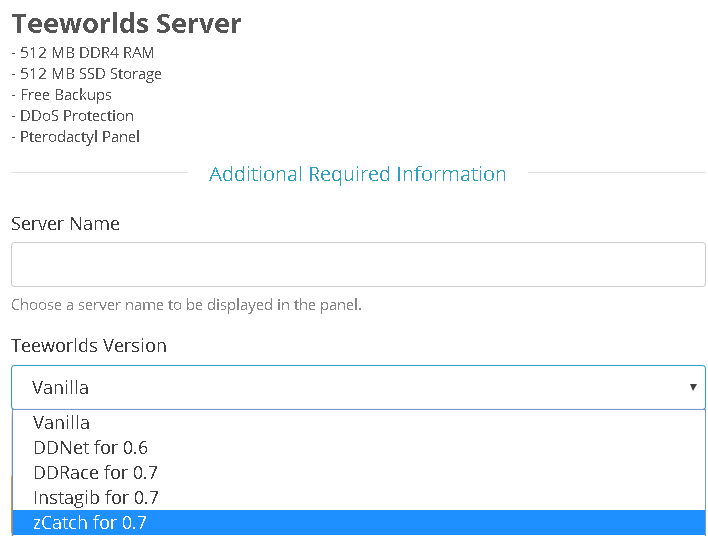
Task: Click the Server Name text input field
Action: click(358, 265)
